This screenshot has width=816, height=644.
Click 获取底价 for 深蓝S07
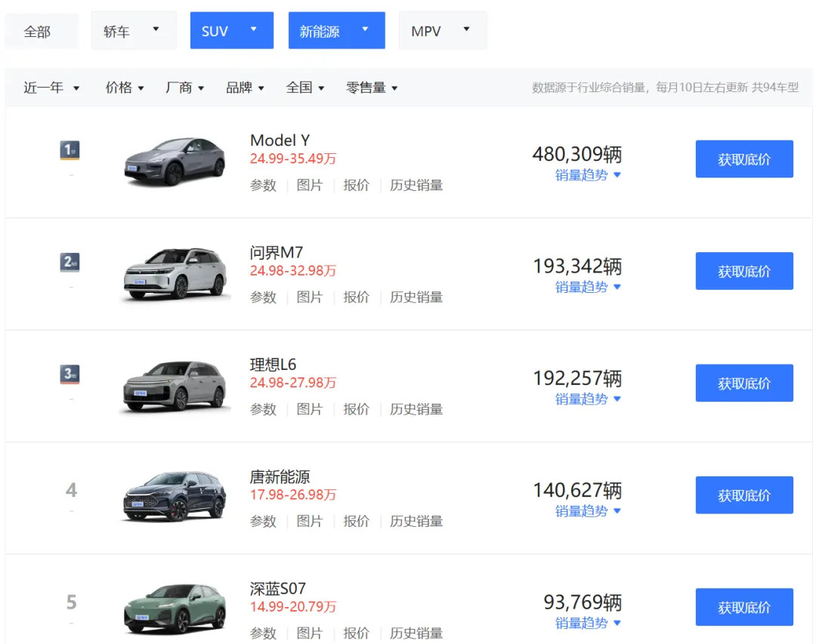point(744,607)
